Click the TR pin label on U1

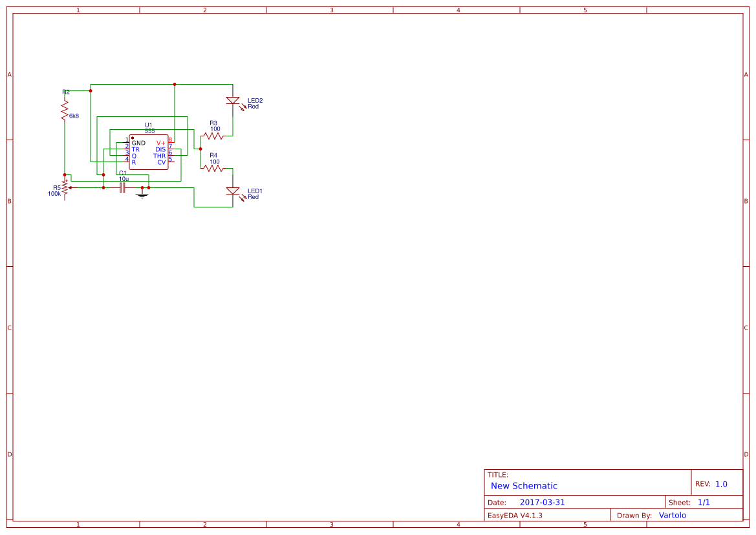tap(135, 149)
